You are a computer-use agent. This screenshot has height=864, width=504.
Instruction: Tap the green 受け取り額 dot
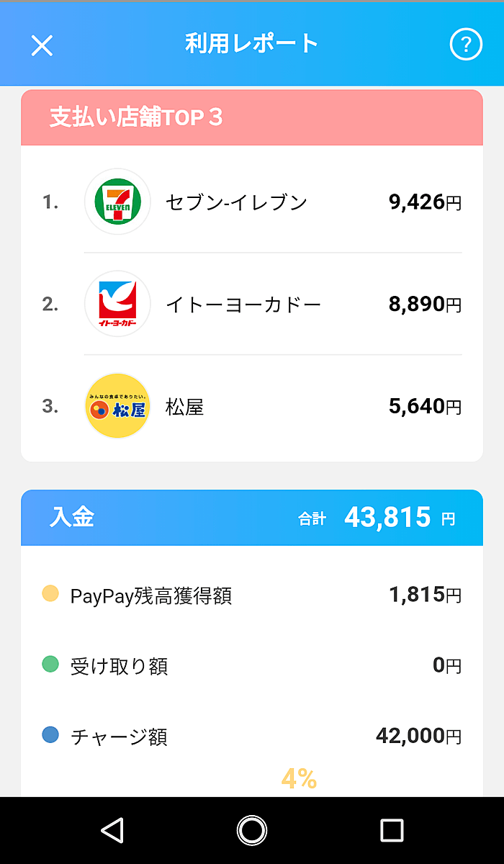pos(50,665)
